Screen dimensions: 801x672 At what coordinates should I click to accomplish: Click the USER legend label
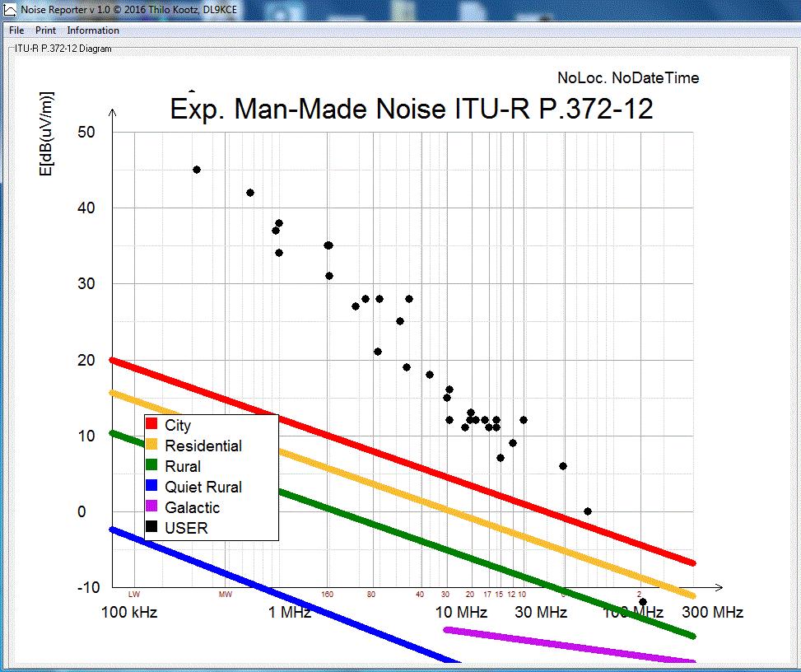tap(186, 528)
